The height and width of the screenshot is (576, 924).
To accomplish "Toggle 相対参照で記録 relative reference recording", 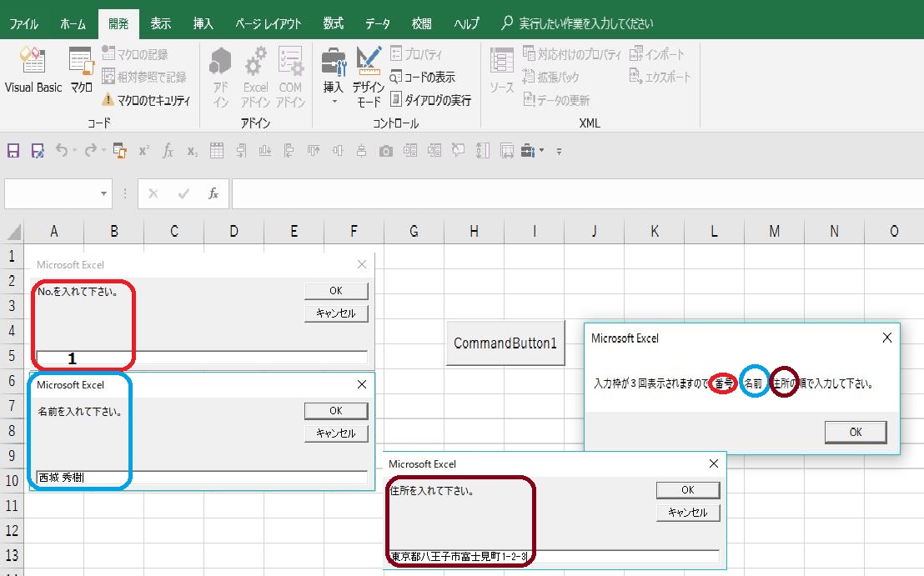I will pyautogui.click(x=143, y=77).
